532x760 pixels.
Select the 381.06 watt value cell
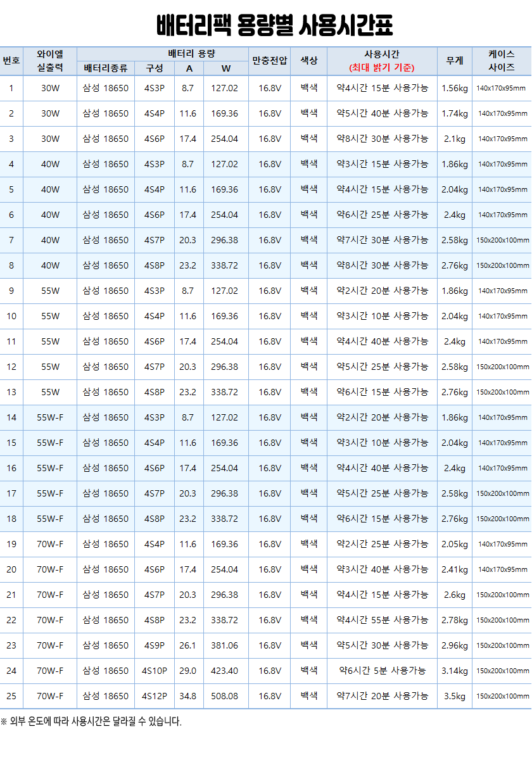click(224, 645)
